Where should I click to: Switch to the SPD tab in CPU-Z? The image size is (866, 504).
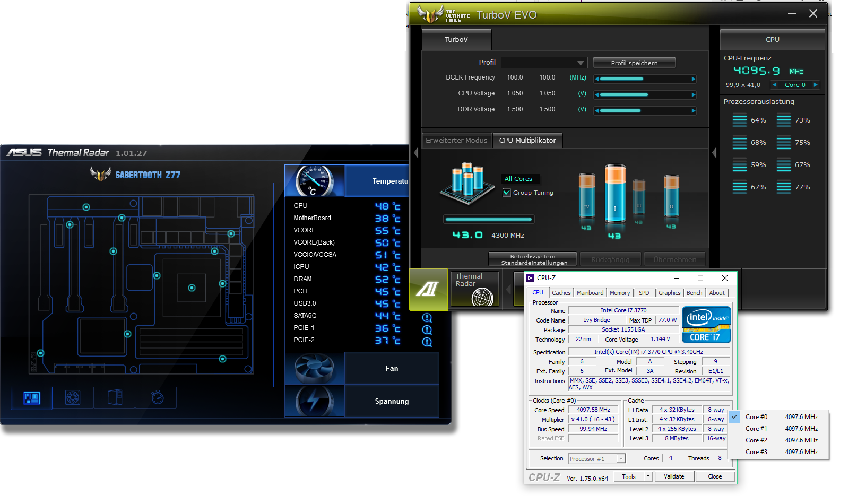644,293
